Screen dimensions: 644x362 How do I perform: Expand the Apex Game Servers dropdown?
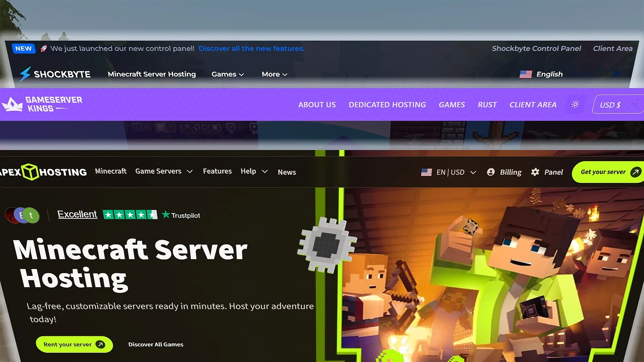click(164, 171)
